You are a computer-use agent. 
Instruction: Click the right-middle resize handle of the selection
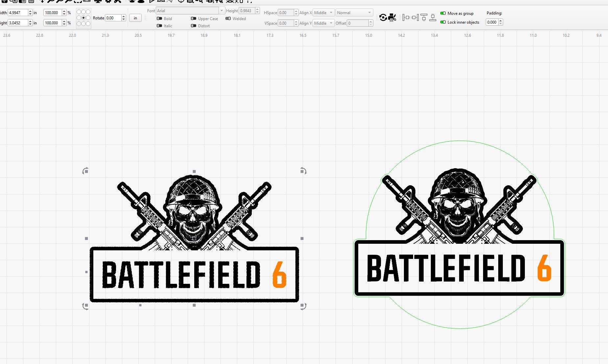[x=302, y=239]
